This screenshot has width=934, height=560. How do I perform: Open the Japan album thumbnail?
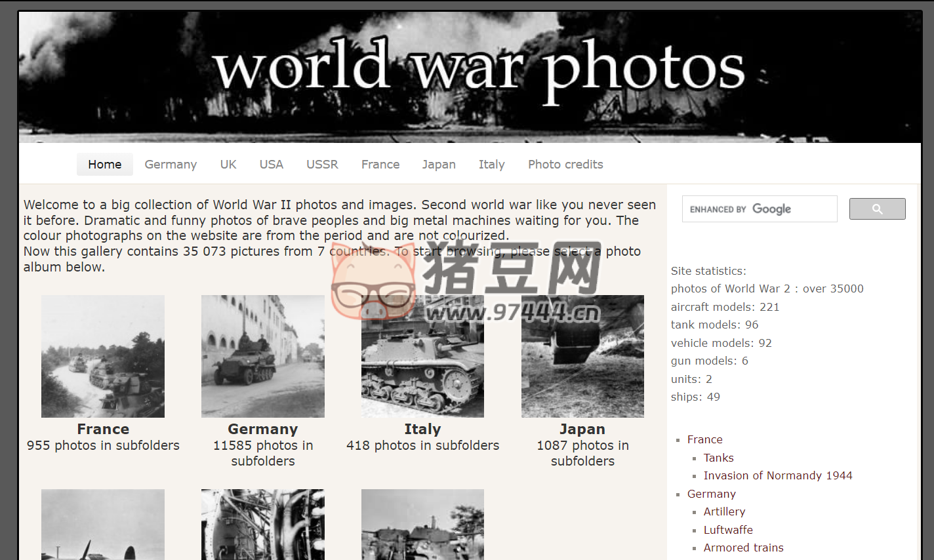[582, 356]
